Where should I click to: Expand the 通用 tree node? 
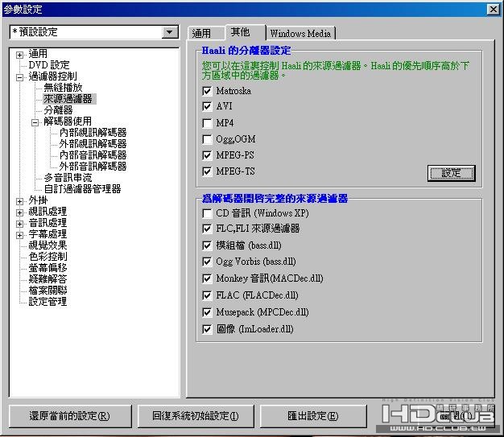19,55
